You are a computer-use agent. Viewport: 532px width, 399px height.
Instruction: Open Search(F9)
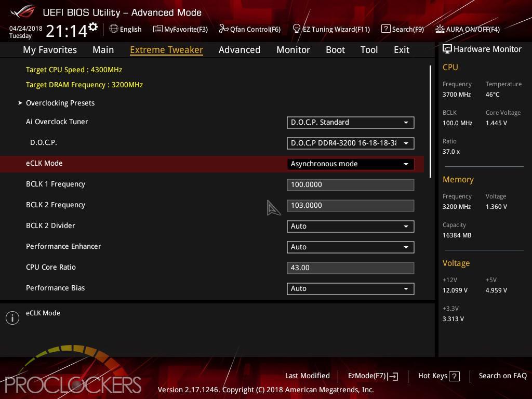[x=403, y=29]
